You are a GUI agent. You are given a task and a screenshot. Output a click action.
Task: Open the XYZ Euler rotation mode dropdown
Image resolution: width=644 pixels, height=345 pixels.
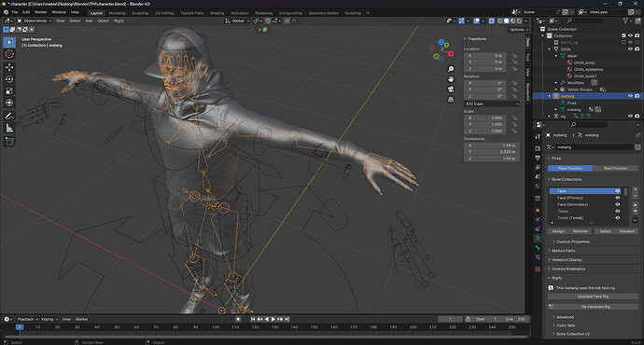(x=492, y=103)
